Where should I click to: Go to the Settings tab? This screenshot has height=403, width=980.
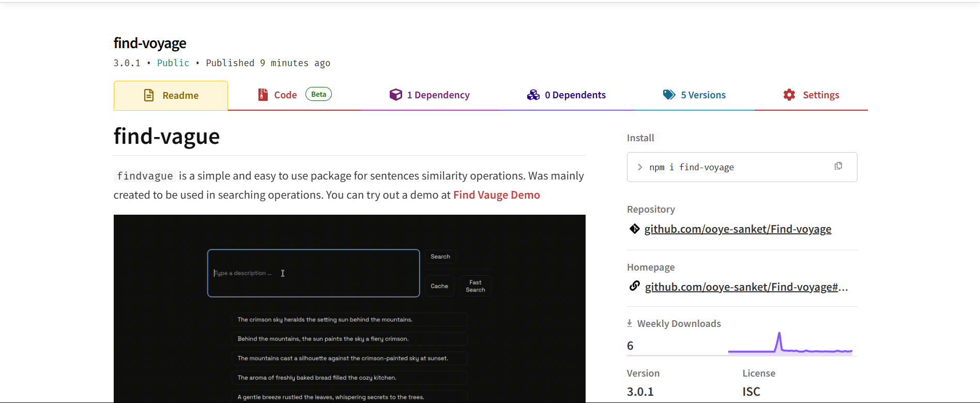click(811, 95)
